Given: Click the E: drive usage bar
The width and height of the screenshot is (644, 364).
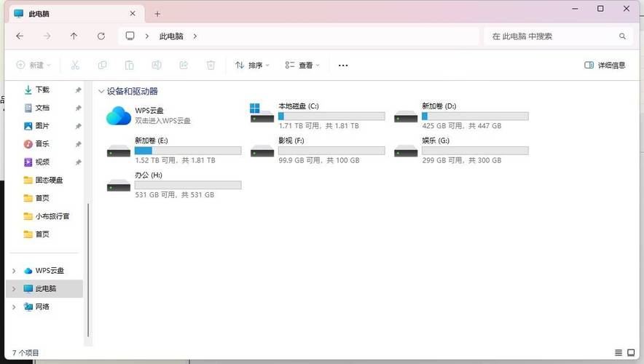Looking at the screenshot, I should point(188,151).
